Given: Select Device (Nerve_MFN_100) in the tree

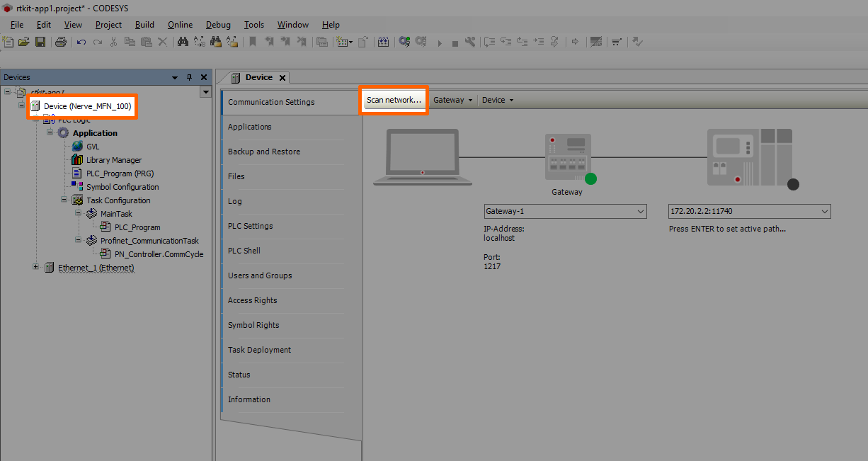Looking at the screenshot, I should (87, 106).
